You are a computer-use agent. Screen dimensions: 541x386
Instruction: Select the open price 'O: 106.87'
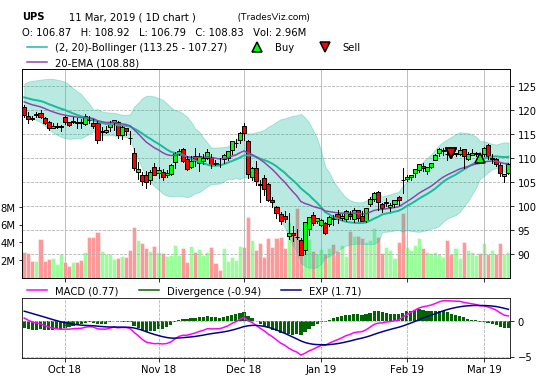[x=47, y=32]
